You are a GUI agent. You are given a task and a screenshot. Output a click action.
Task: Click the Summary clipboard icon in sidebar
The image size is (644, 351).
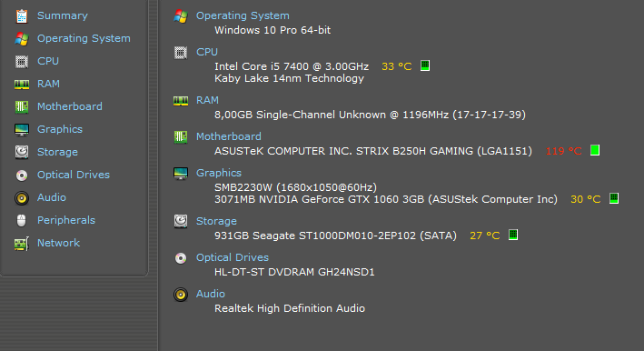click(22, 16)
